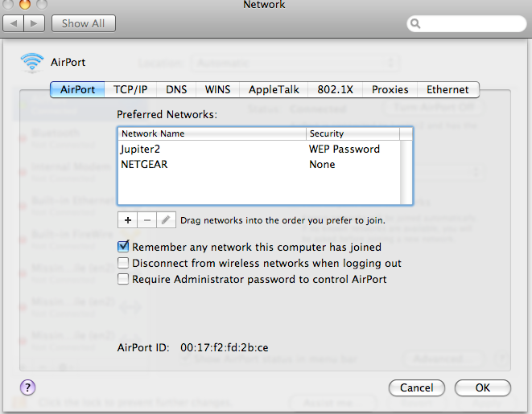Viewport: 532px width, 414px height.
Task: Enable Require Administrator password to control AirPort
Action: 123,279
